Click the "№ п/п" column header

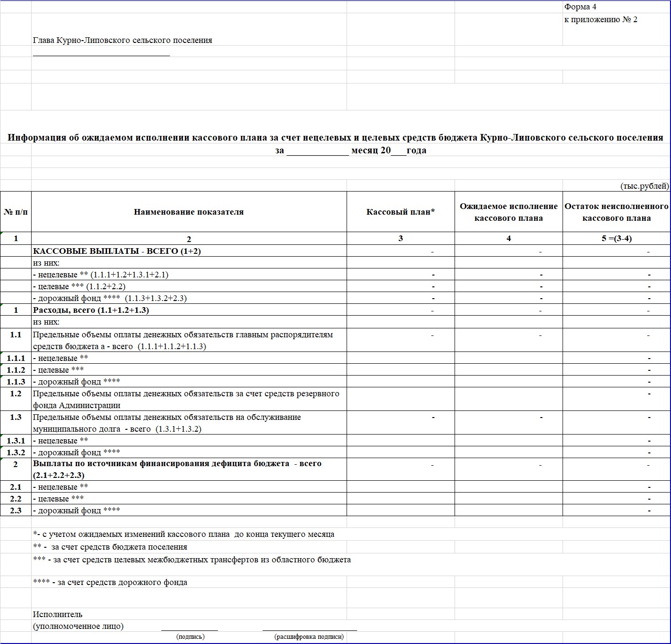[16, 212]
